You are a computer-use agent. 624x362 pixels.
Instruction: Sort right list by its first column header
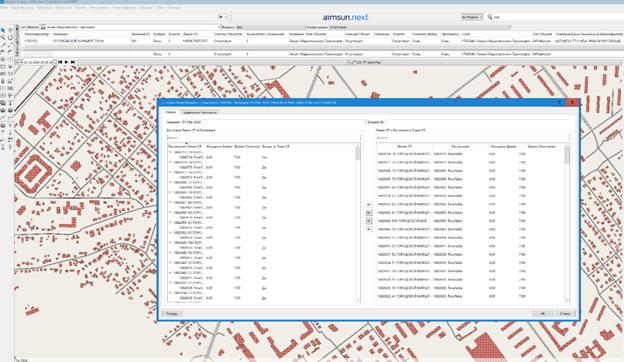tap(405, 146)
